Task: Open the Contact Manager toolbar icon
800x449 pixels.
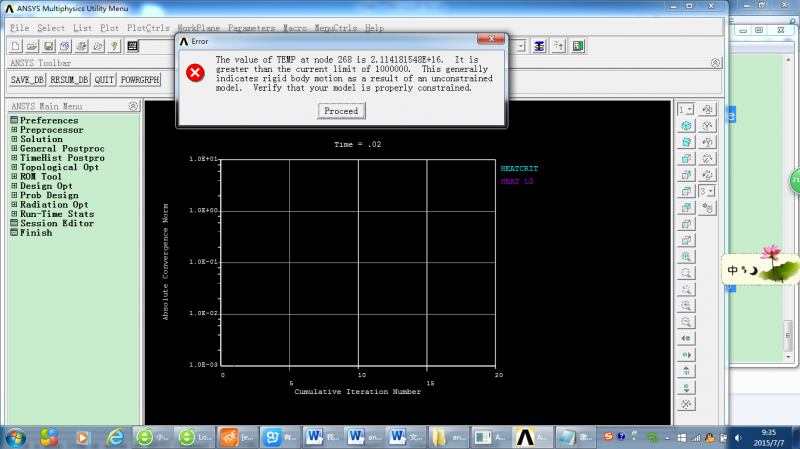Action: [578, 46]
